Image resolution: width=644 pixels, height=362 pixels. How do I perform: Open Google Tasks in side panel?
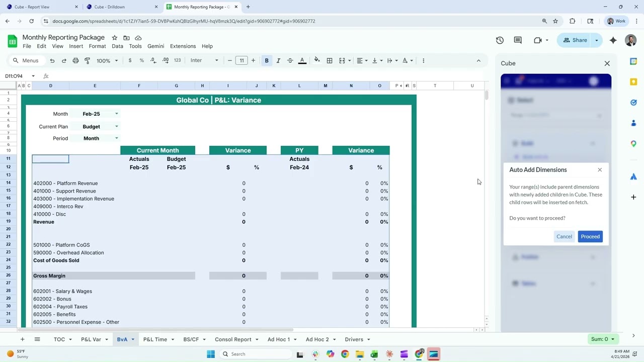point(633,103)
